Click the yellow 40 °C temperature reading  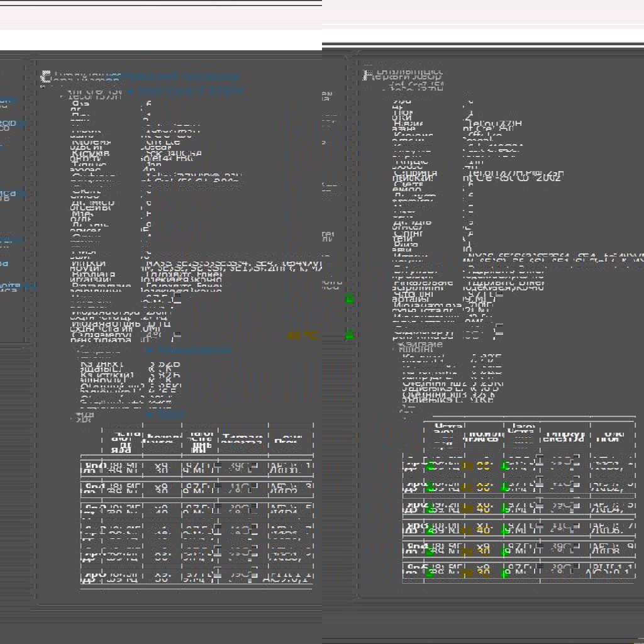302,336
